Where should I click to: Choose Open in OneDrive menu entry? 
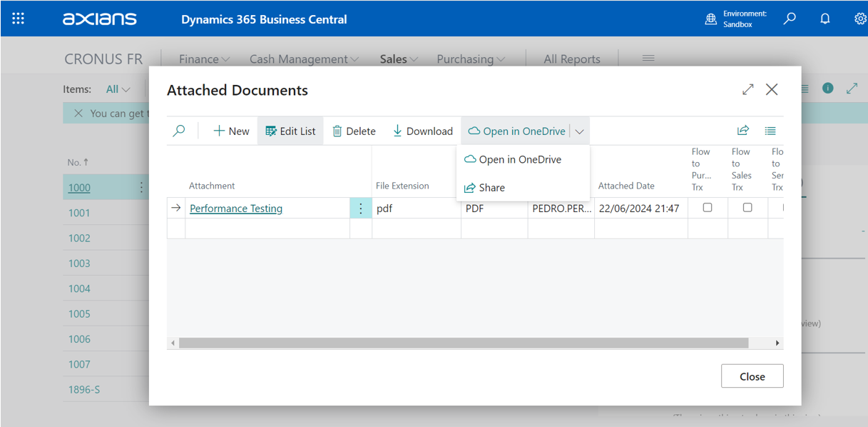pos(519,159)
